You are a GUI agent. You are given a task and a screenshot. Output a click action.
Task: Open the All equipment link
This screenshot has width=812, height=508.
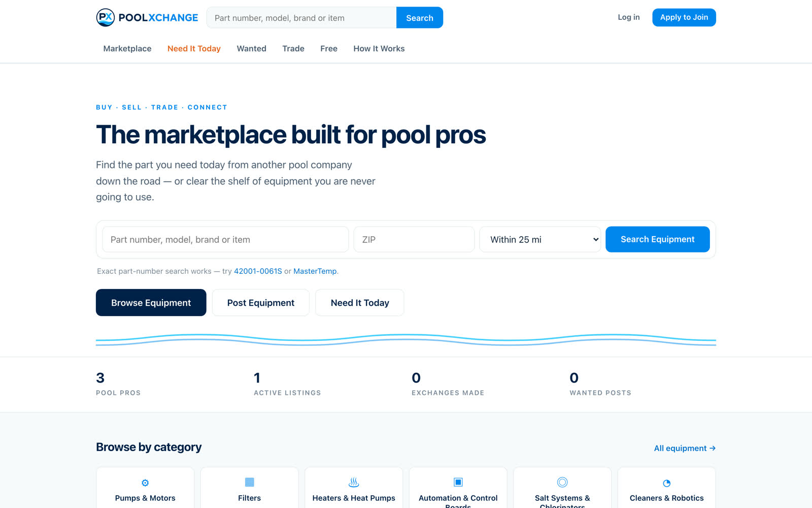click(x=685, y=448)
